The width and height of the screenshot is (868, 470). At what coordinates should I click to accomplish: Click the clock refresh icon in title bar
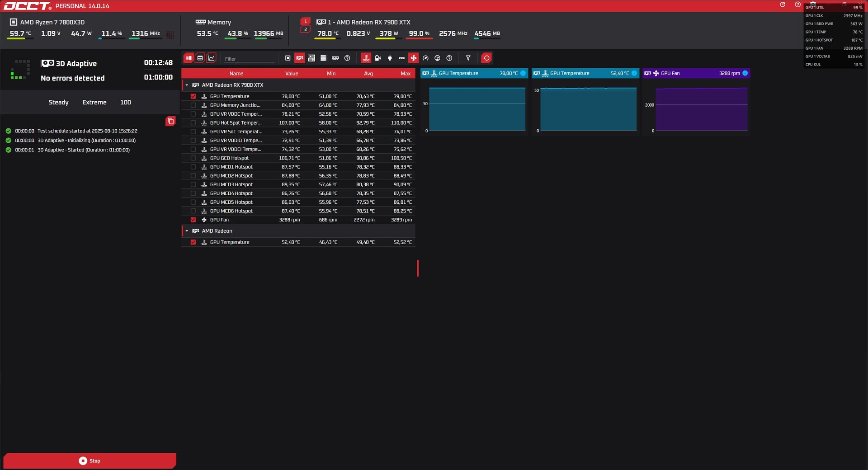coord(783,5)
